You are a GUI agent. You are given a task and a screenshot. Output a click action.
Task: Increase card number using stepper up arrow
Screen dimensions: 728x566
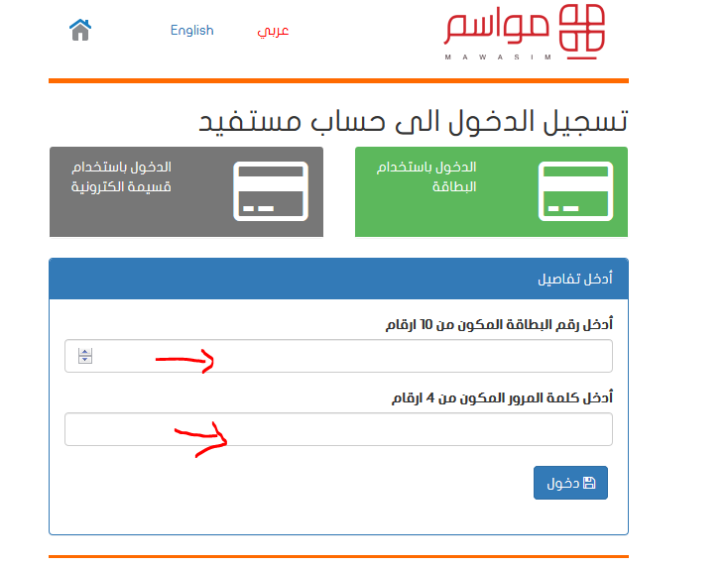click(85, 352)
